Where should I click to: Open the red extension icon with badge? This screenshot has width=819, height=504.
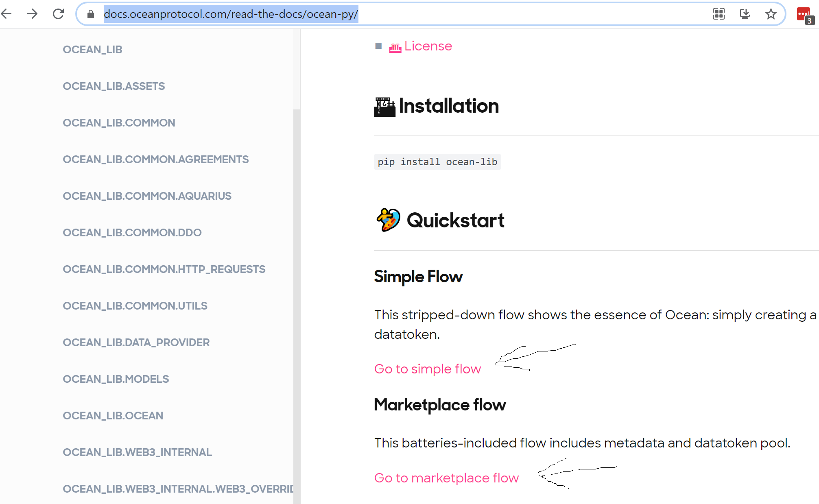click(804, 15)
